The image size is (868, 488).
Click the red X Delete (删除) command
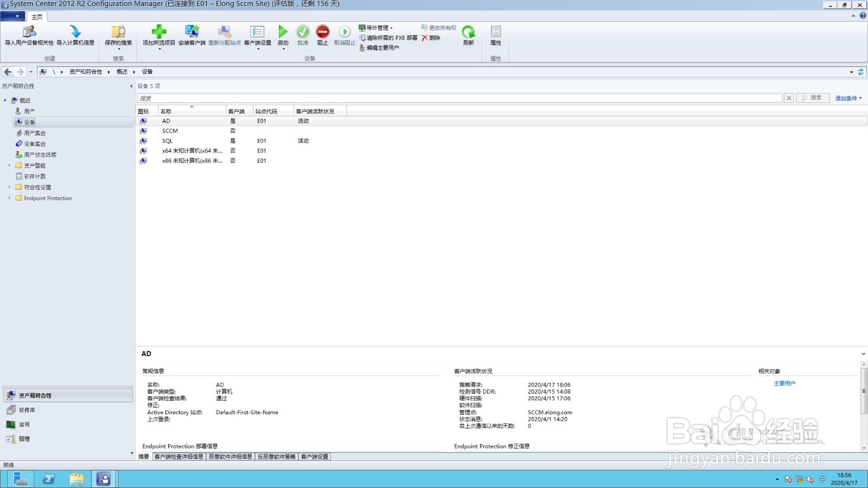(x=431, y=38)
